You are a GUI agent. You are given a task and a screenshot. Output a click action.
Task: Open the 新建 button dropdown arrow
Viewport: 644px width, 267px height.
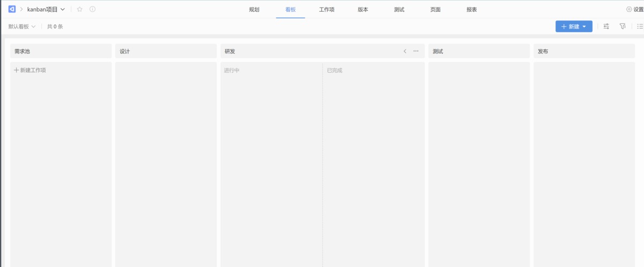tap(584, 26)
